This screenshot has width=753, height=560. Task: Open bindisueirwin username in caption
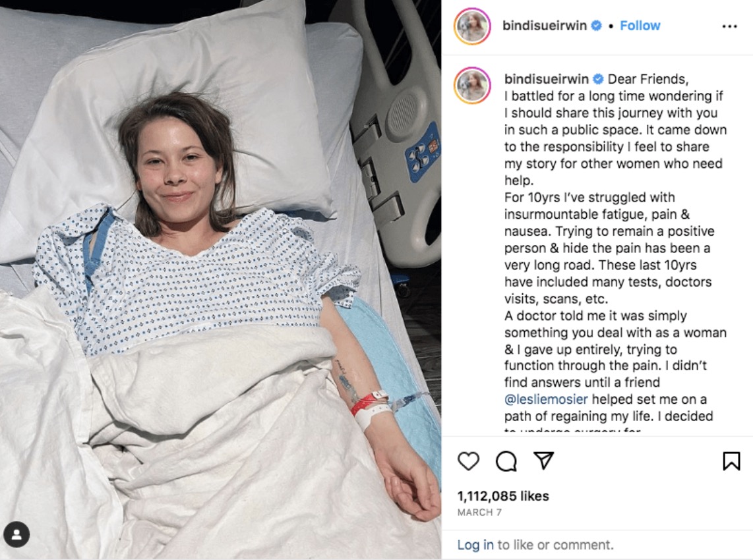547,78
